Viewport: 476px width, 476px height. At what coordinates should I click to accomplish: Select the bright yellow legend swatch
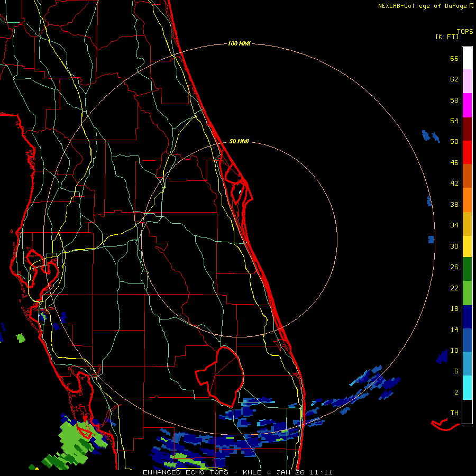pyautogui.click(x=467, y=246)
